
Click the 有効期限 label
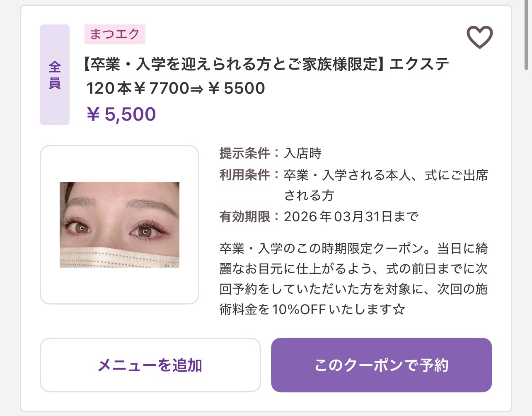coord(244,216)
